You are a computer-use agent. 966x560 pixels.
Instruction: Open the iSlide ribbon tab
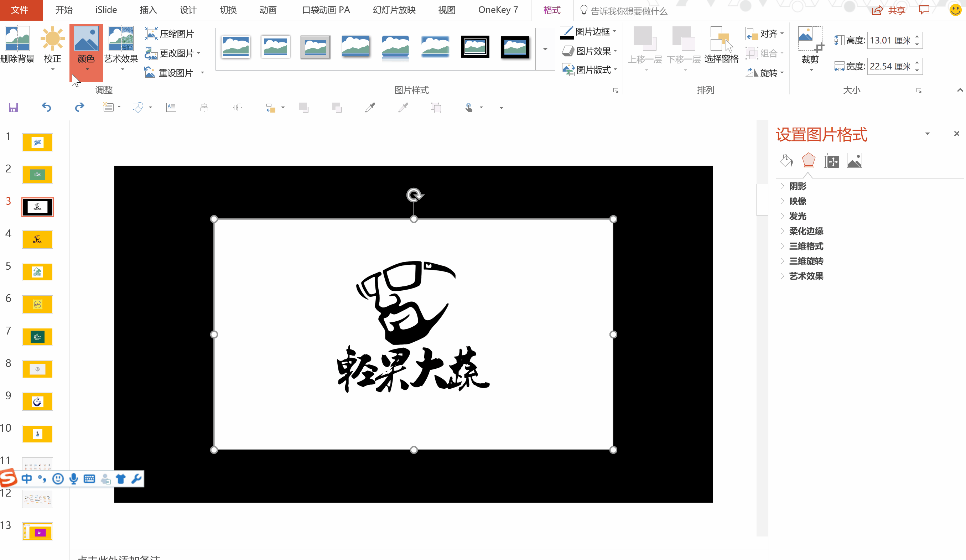pos(106,10)
